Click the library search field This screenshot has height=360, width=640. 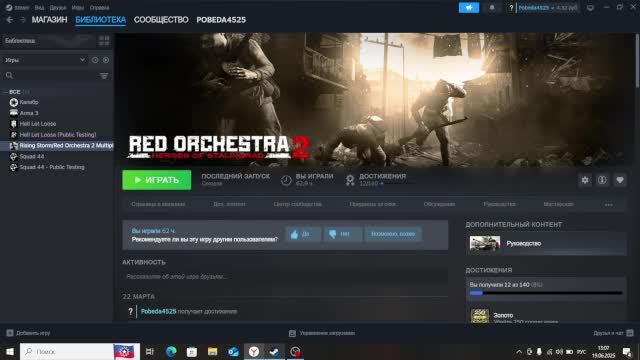pyautogui.click(x=51, y=76)
